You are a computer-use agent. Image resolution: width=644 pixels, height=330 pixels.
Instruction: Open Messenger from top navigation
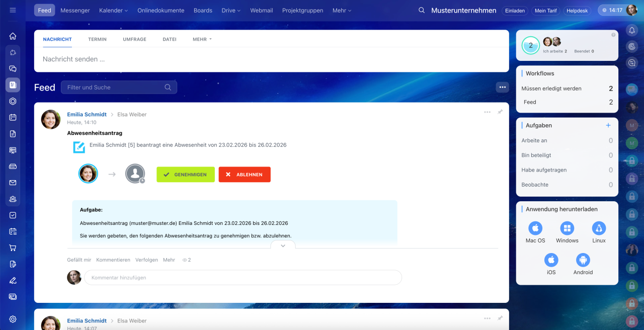[75, 11]
